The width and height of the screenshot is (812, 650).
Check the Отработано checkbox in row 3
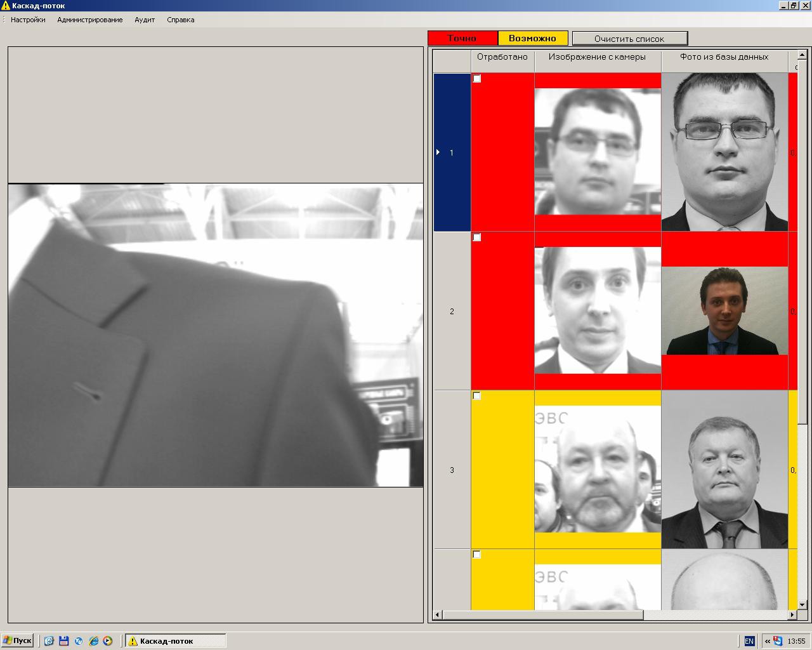[477, 396]
